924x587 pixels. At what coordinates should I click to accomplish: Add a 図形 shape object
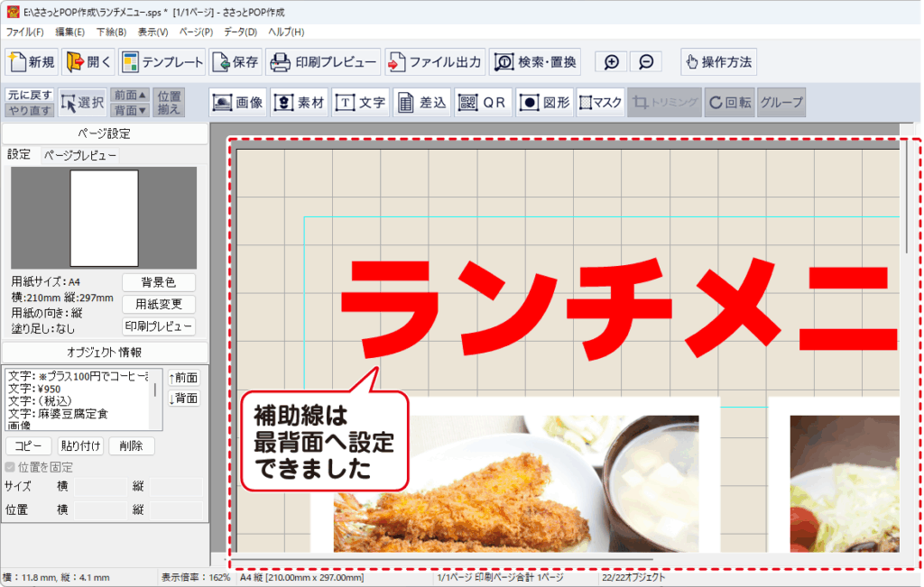point(545,103)
